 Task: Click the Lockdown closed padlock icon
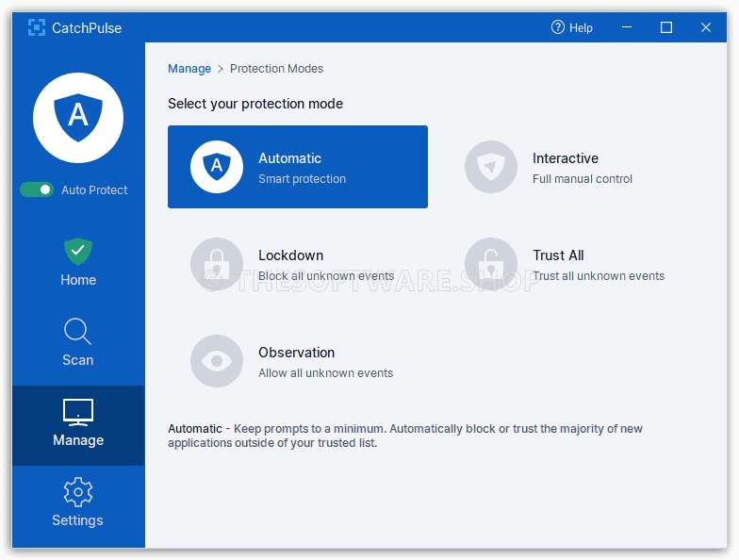click(217, 264)
